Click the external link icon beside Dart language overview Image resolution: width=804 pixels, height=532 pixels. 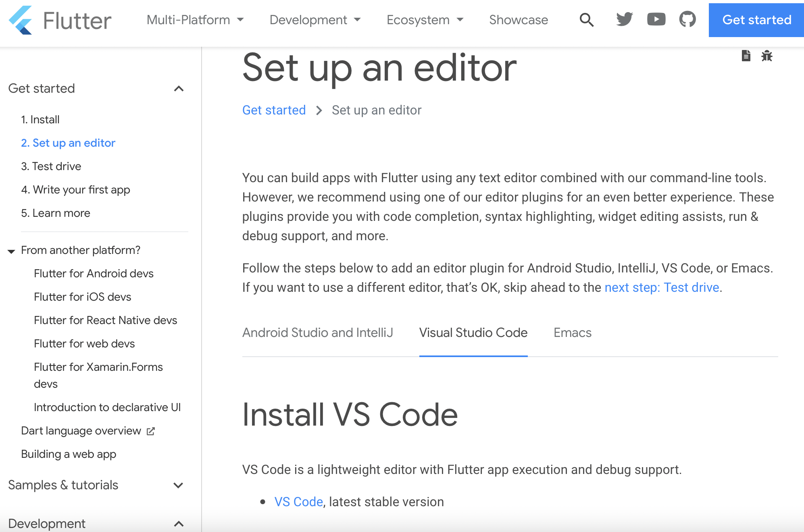(151, 430)
